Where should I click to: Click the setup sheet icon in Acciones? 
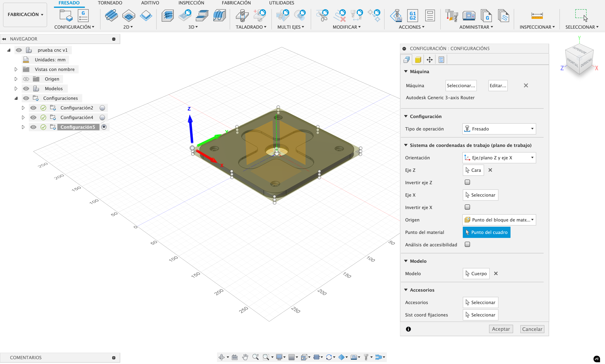[430, 15]
